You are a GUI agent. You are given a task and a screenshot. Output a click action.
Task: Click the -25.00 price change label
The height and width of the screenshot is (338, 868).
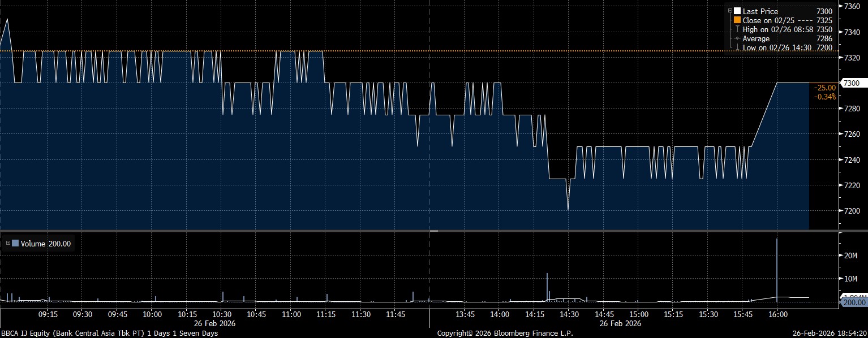click(824, 88)
